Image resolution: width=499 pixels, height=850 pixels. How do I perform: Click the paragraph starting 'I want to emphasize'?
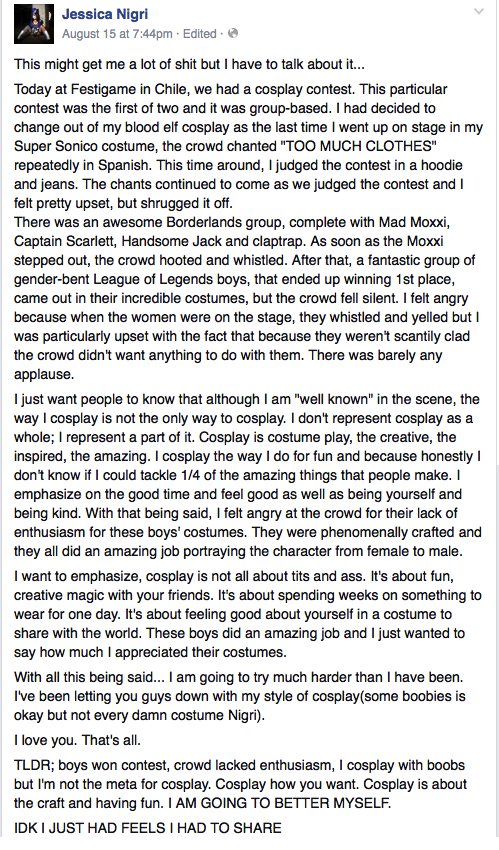(x=248, y=614)
